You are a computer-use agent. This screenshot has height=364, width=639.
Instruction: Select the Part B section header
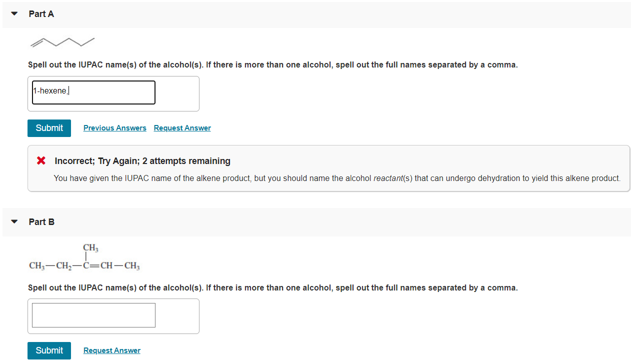(x=41, y=222)
